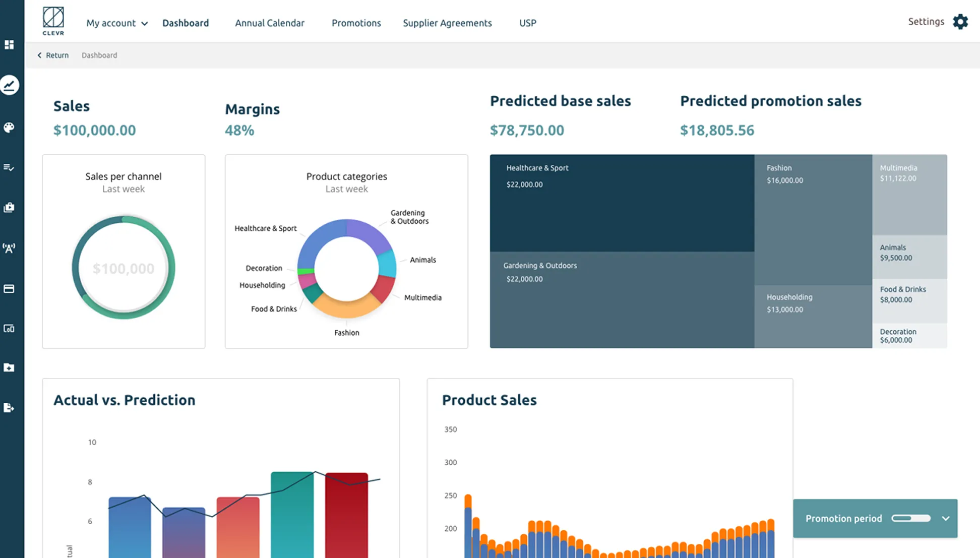Click the media library briefcase sidebar icon
Viewport: 980px width, 558px height.
coord(9,208)
